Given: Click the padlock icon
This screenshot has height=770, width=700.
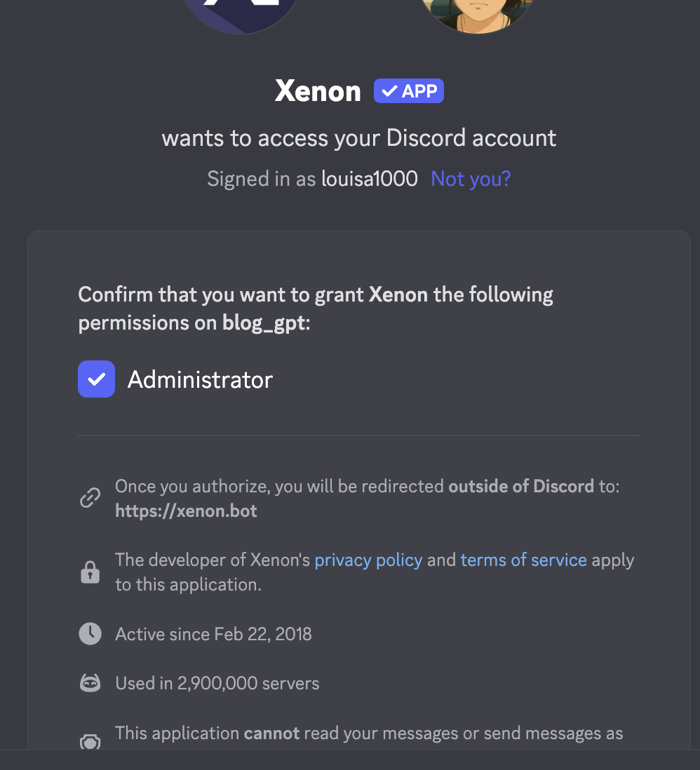Looking at the screenshot, I should click(x=90, y=572).
